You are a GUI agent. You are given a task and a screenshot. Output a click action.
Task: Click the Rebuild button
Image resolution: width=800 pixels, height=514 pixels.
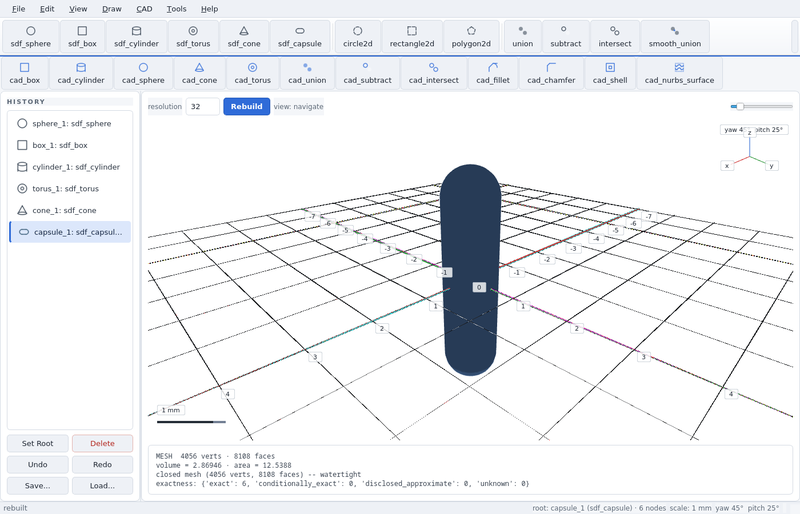tap(246, 106)
